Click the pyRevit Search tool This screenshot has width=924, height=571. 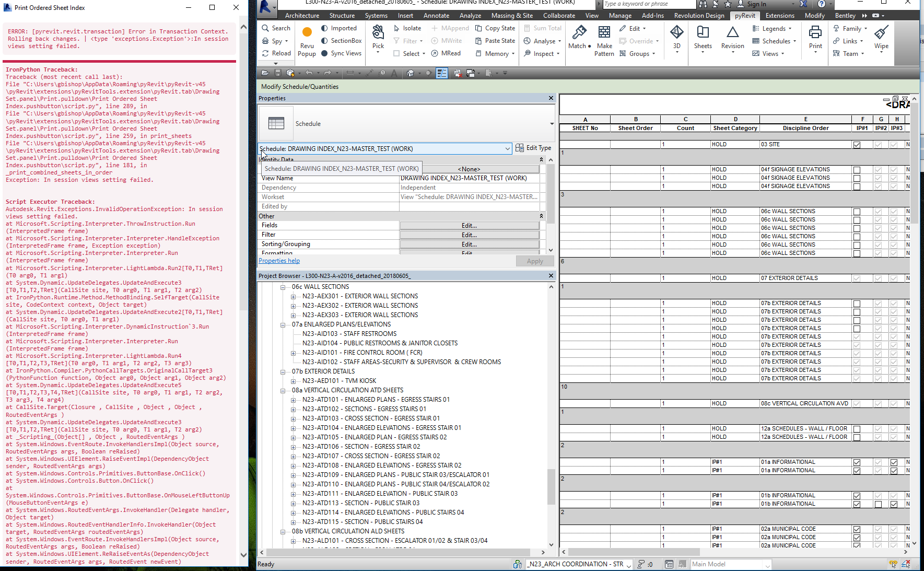[x=276, y=28]
